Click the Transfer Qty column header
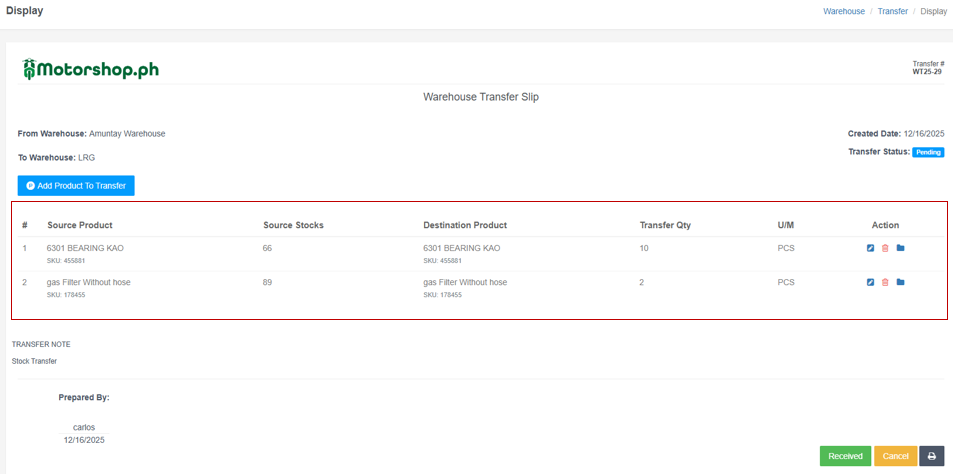Screen dimensions: 953x474 pos(665,225)
